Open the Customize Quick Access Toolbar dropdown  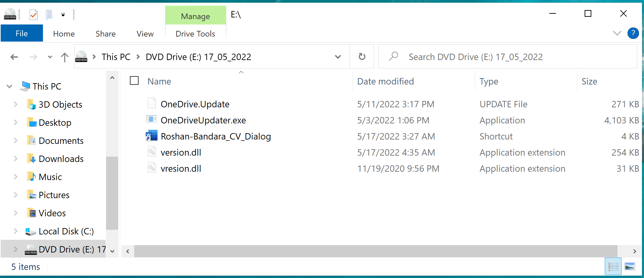[63, 15]
